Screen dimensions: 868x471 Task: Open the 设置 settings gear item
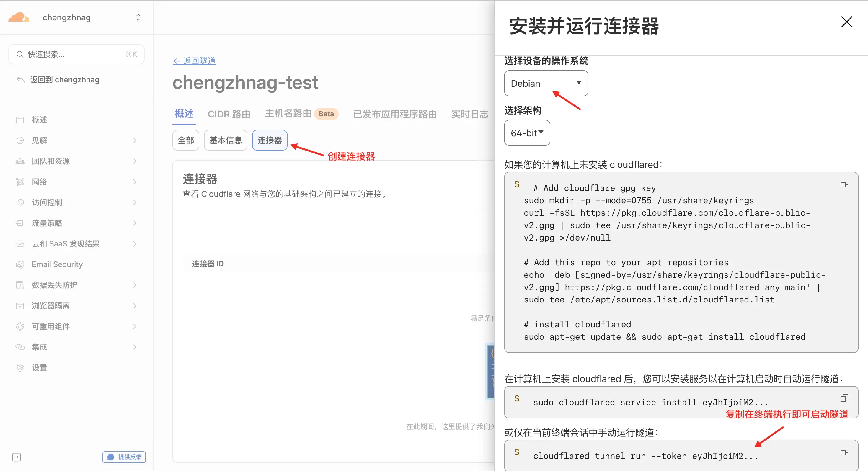[x=39, y=368]
